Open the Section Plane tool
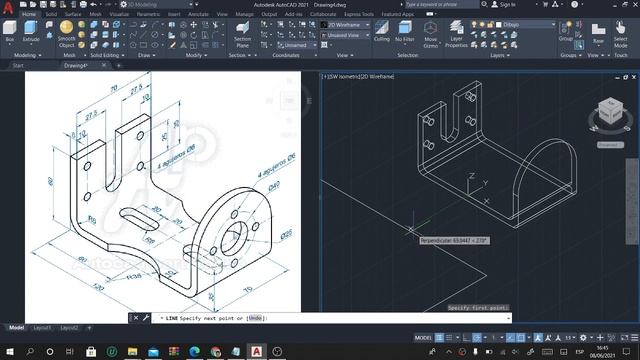The image size is (640, 360). (242, 35)
